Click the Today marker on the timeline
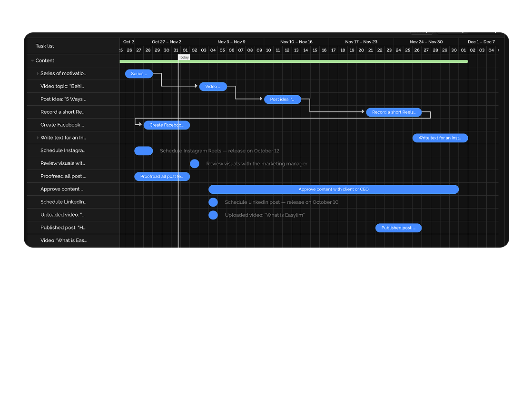This screenshot has width=532, height=399. point(184,57)
